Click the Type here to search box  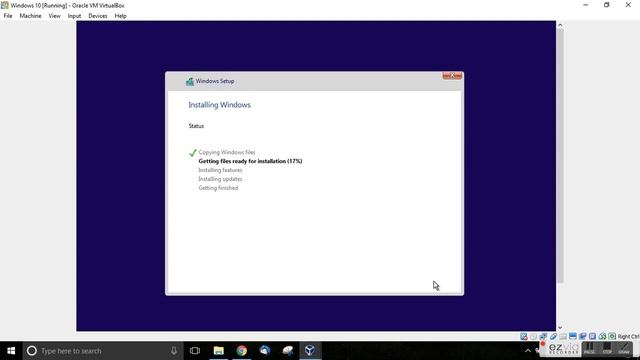(x=103, y=351)
